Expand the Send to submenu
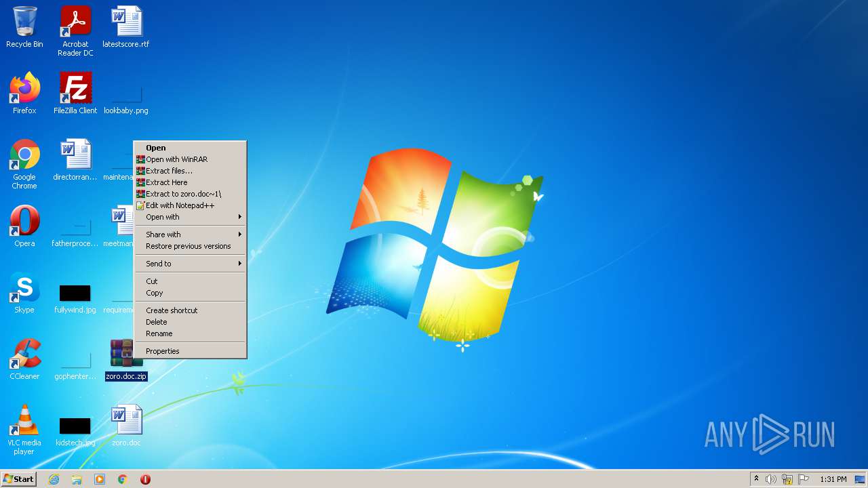This screenshot has height=488, width=868. click(x=190, y=264)
